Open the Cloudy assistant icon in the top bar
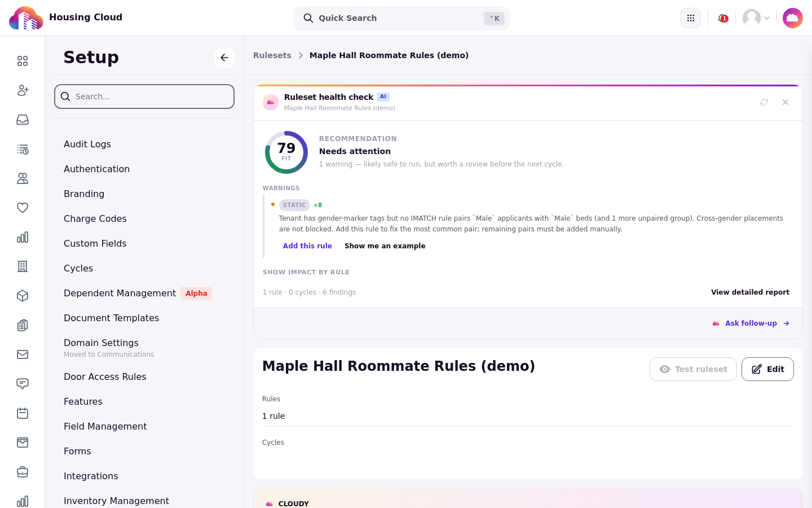 click(x=793, y=18)
